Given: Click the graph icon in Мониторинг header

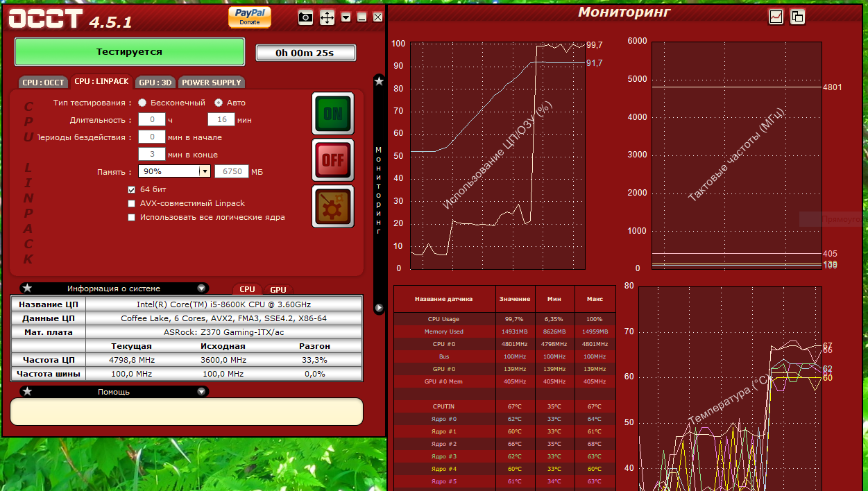Looking at the screenshot, I should pos(776,17).
